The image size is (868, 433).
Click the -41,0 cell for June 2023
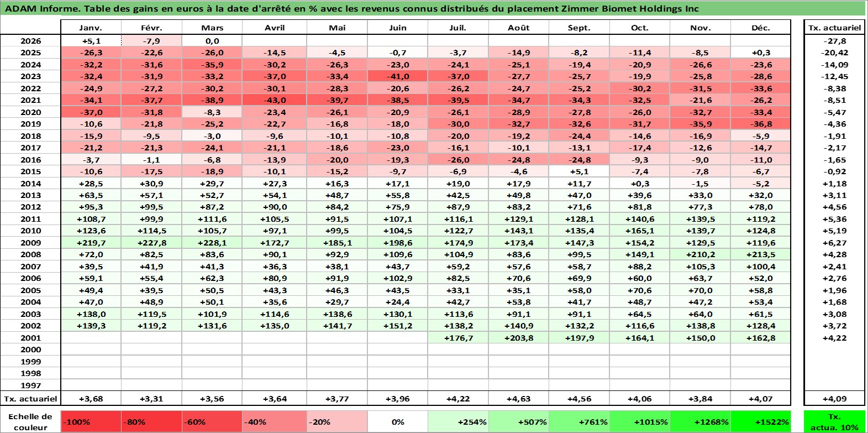(x=398, y=76)
